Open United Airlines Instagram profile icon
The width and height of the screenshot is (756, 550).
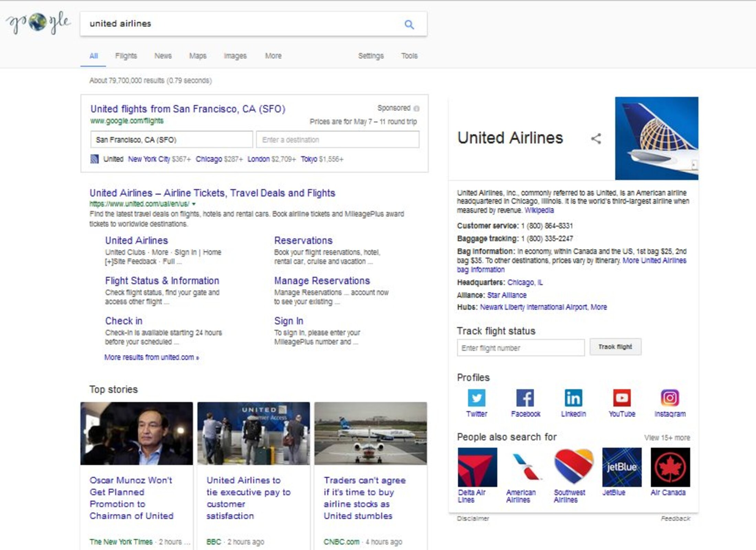click(670, 398)
